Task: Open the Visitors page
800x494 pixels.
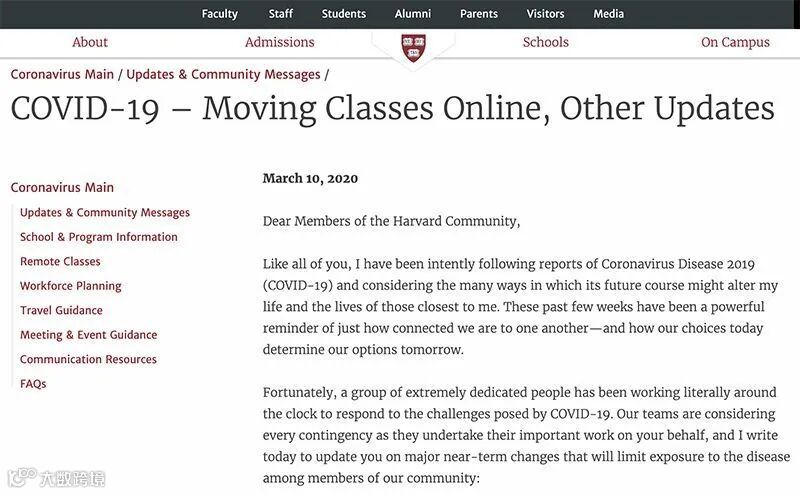Action: [x=546, y=14]
